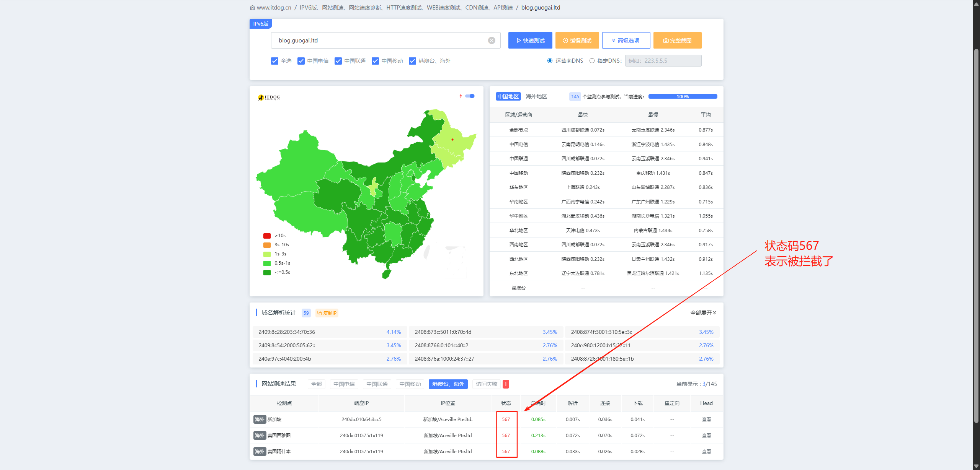Click the home icon beside www.itdog.cn
Screen dimensions: 980x470
pyautogui.click(x=252, y=8)
